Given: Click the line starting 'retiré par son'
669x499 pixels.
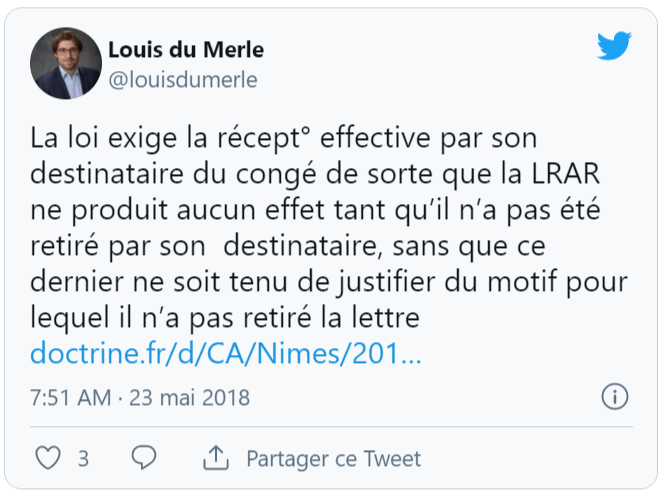Looking at the screenshot, I should click(x=288, y=246).
